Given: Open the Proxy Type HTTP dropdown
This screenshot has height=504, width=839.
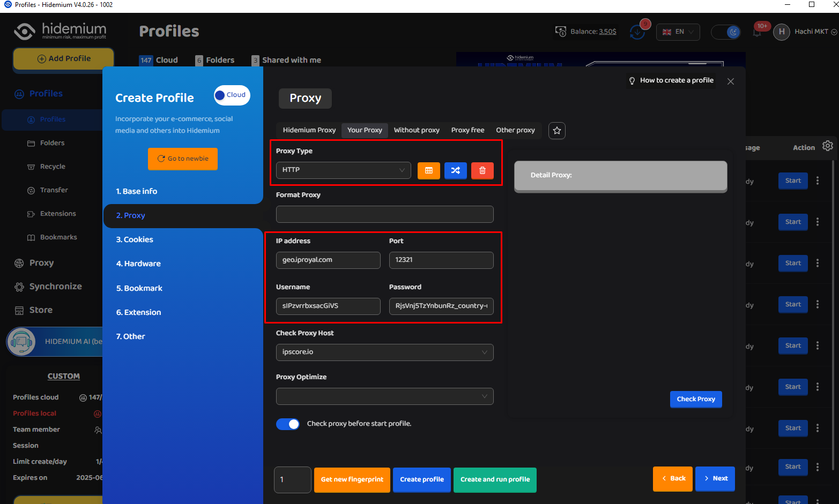Looking at the screenshot, I should (343, 170).
